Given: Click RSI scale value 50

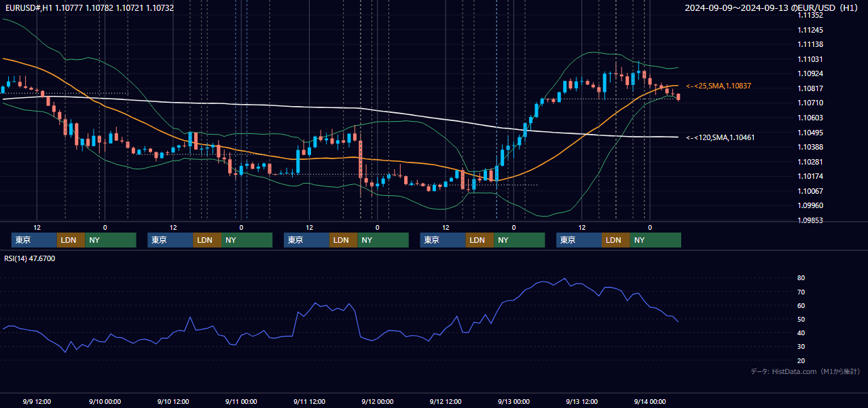Looking at the screenshot, I should tap(801, 319).
